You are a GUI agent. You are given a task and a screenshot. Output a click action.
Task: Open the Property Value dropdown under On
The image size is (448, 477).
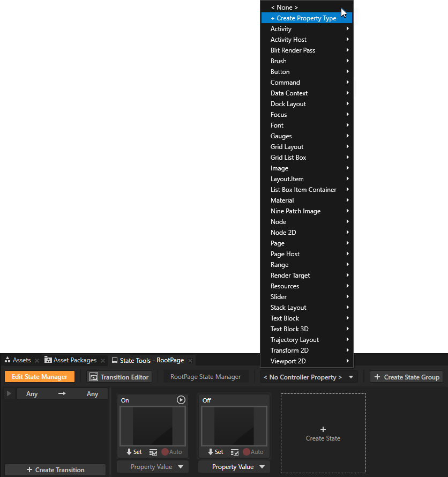152,466
